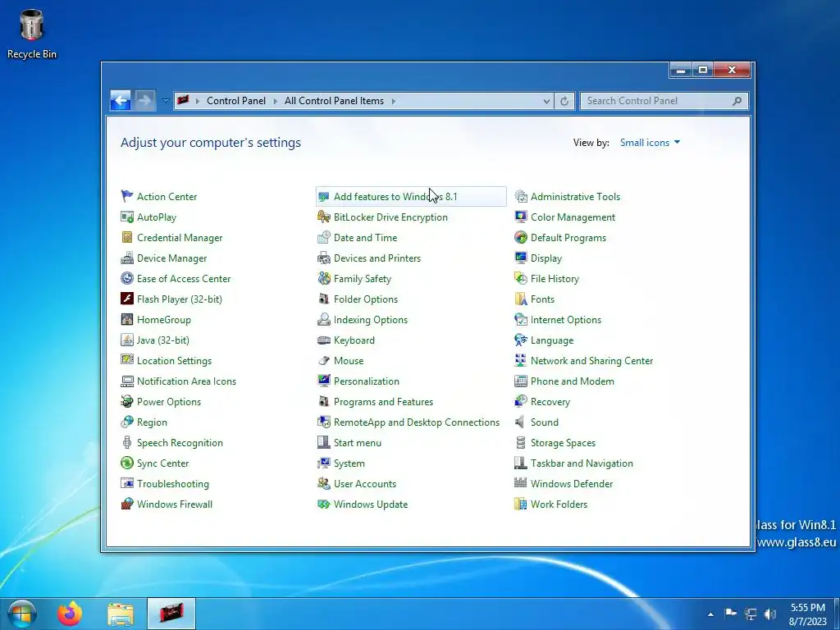This screenshot has height=630, width=840.
Task: Open the File History link
Action: 555,279
